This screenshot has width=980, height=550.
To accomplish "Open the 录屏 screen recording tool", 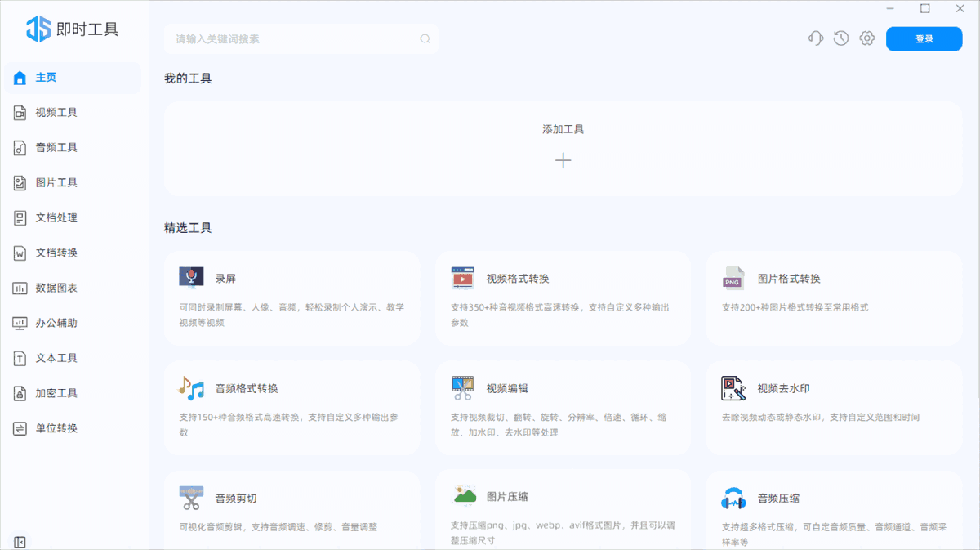I will 191,277.
